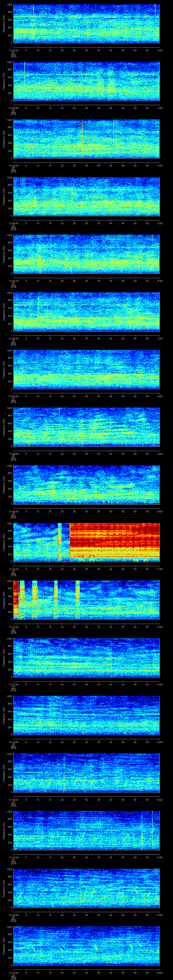Select the spectrogram panel starting at 13:06:00
Screen dimensions: 173x980
[86, 312]
